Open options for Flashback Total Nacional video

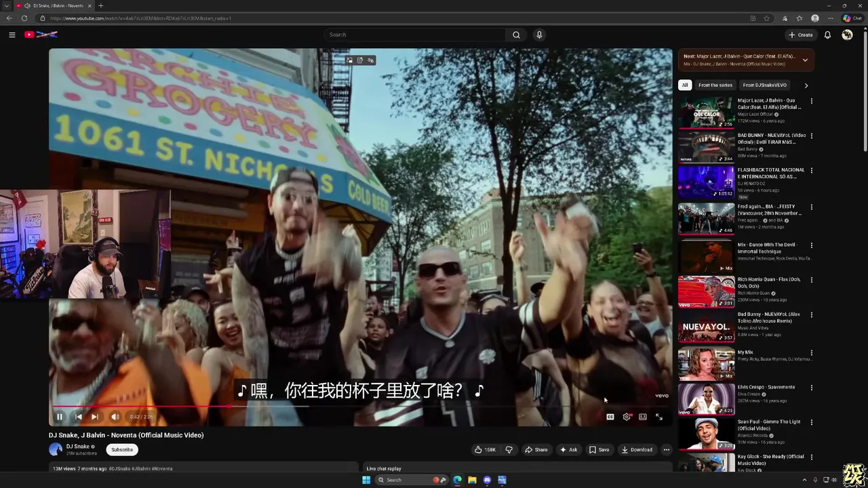(811, 170)
